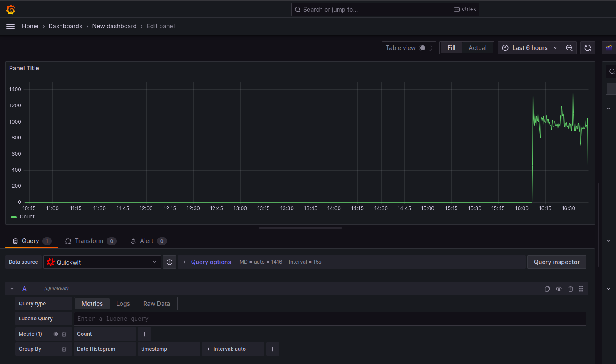Click the pane resize handle below the chart
616x364 pixels.
point(300,228)
